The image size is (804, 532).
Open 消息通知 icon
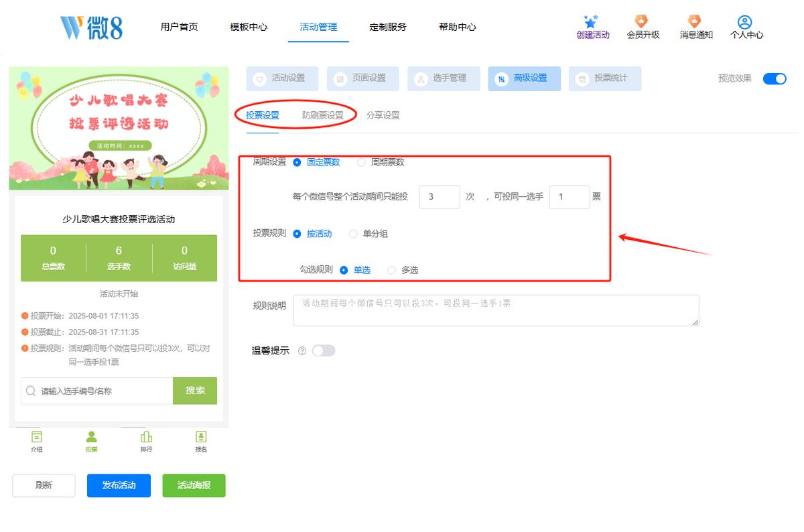pos(695,21)
